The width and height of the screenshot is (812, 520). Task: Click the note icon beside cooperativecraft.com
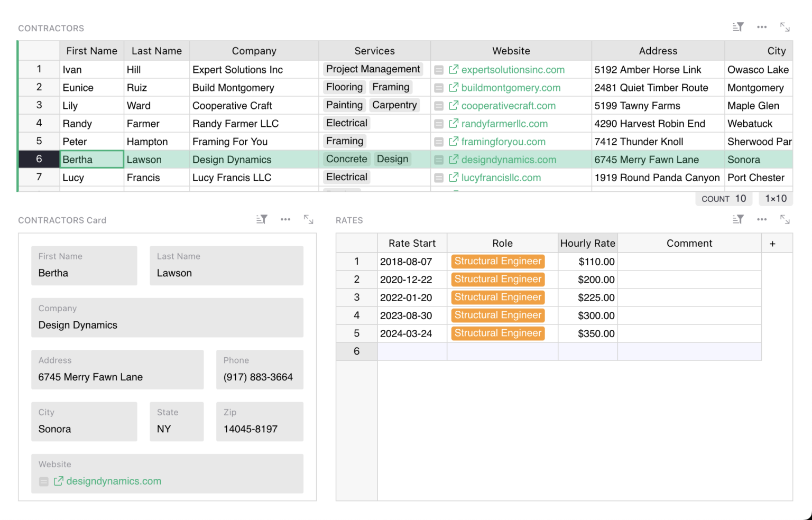pyautogui.click(x=439, y=106)
